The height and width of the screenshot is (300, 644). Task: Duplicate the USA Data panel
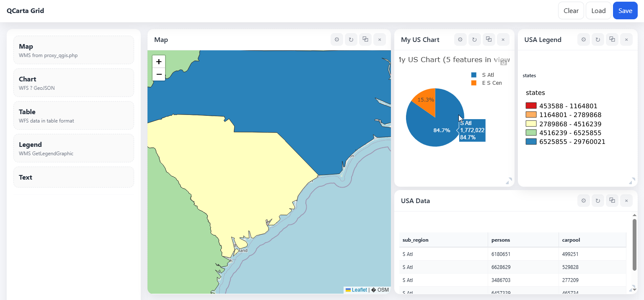point(612,201)
